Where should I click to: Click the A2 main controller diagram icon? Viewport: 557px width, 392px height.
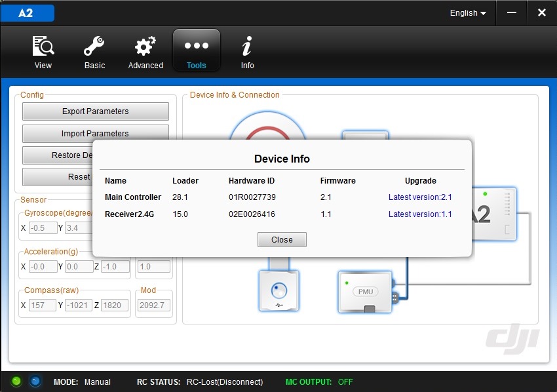coord(494,214)
